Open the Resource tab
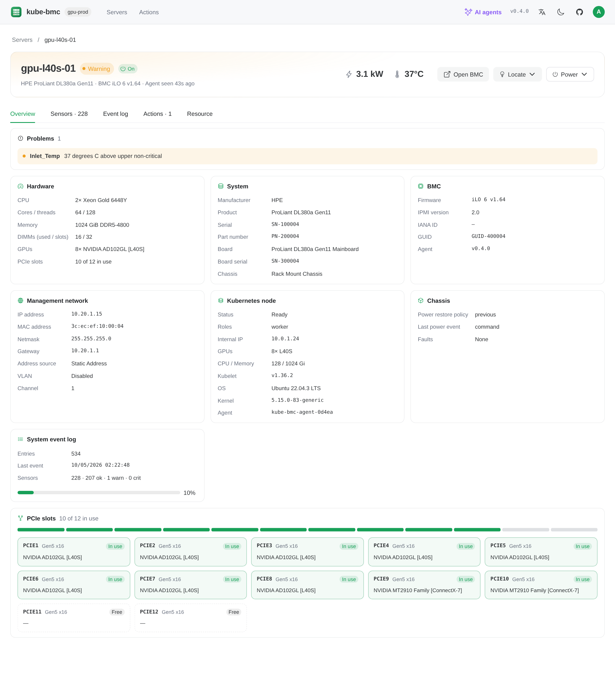The height and width of the screenshot is (700, 615). pyautogui.click(x=200, y=114)
